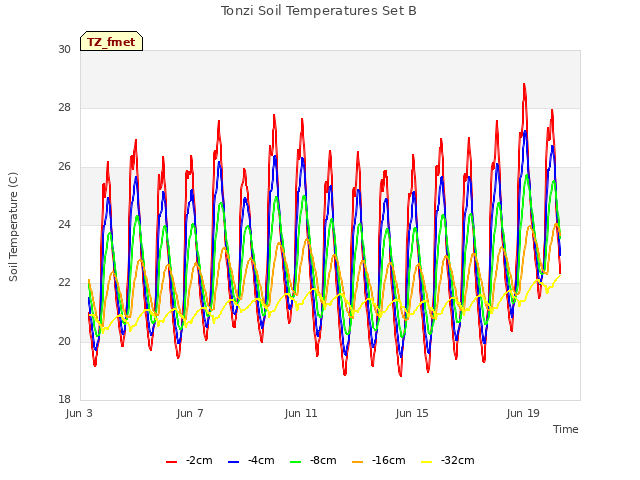Image resolution: width=640 pixels, height=480 pixels.
Task: Click the 30 y-axis tick label
Action: tap(64, 49)
